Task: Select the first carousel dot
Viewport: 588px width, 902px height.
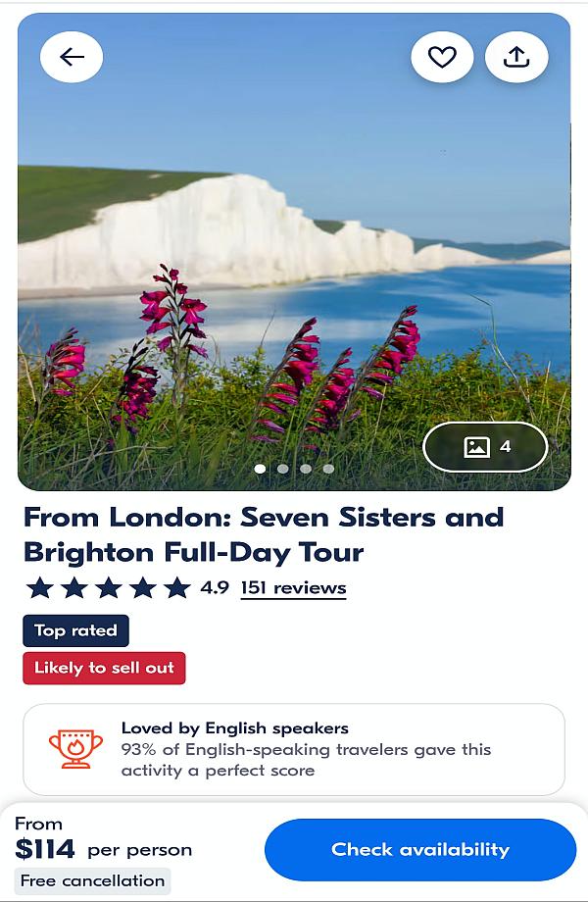Action: [x=260, y=469]
